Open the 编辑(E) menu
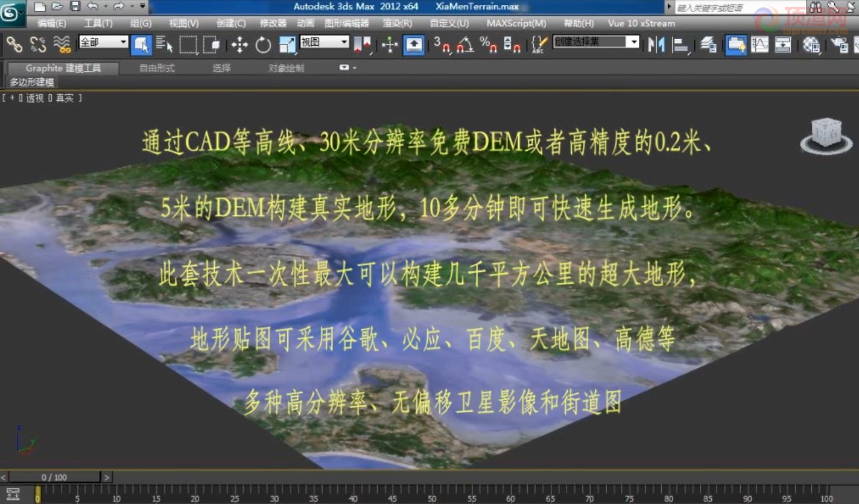Image resolution: width=859 pixels, height=504 pixels. point(52,24)
